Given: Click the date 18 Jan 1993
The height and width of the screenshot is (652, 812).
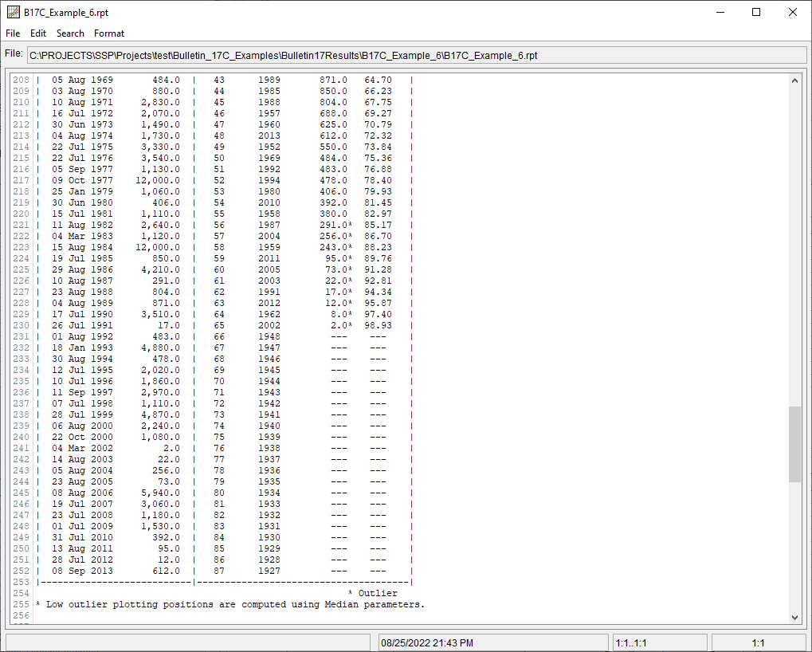Looking at the screenshot, I should pos(82,348).
